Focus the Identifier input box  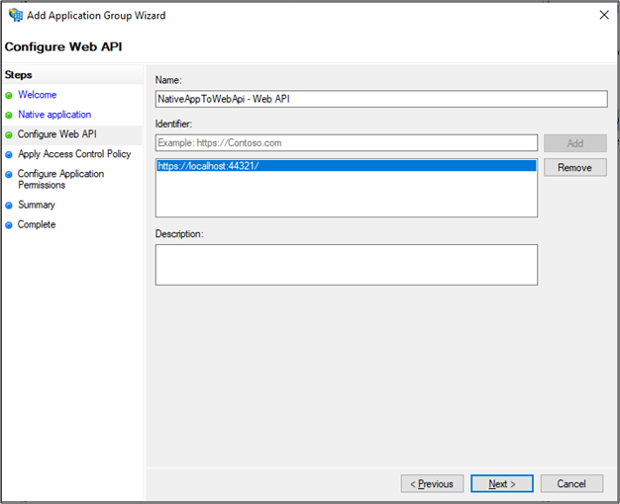(346, 143)
